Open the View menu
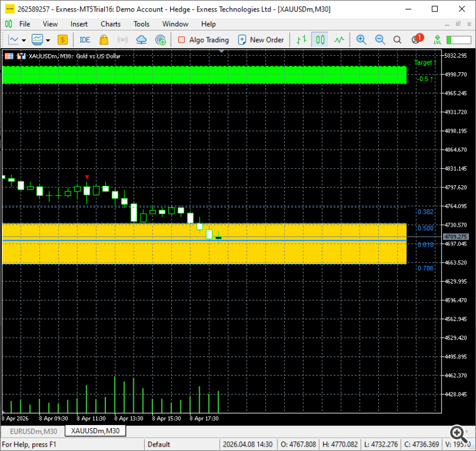 [x=50, y=24]
